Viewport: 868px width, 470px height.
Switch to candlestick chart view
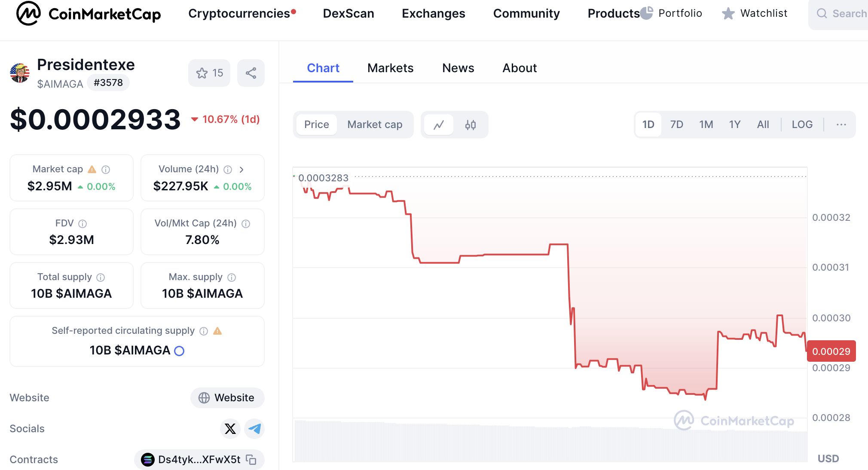pos(471,125)
